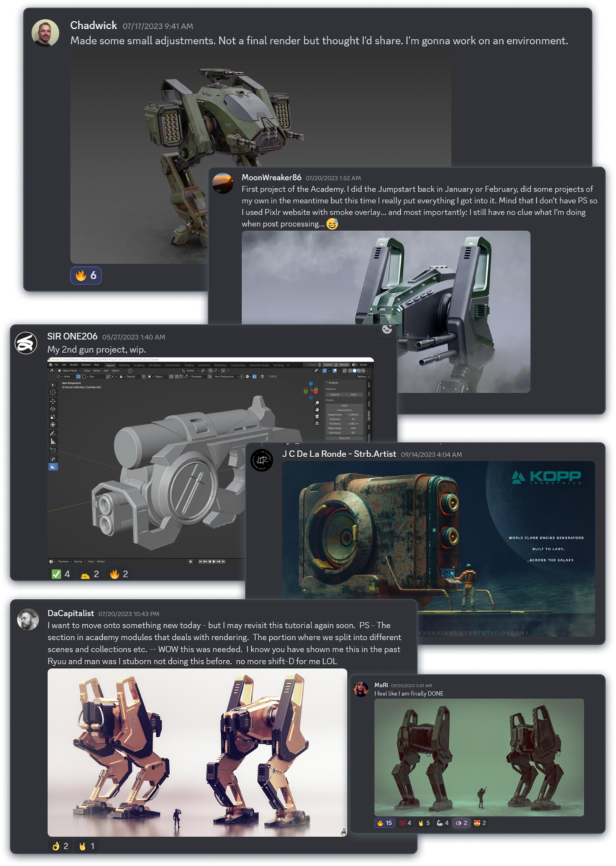Viewport: 616px width, 866px height.
Task: Switch to the Layout workspace tab
Action: 110,365
